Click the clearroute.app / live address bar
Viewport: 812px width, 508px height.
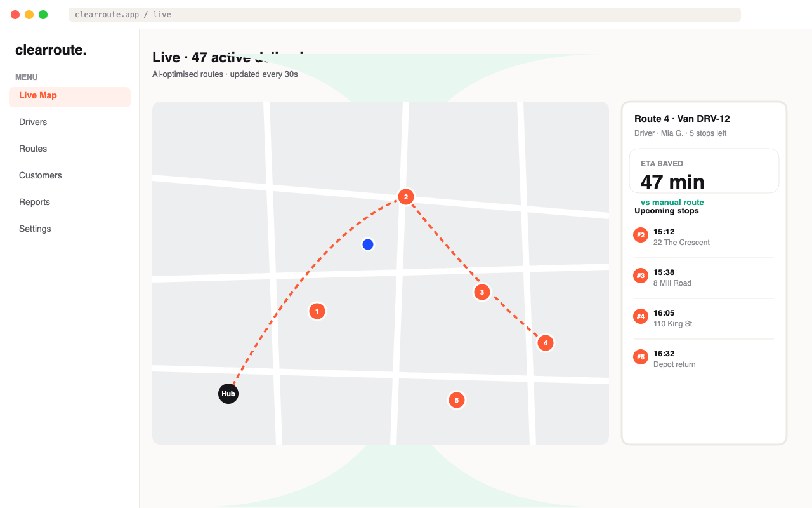point(405,15)
